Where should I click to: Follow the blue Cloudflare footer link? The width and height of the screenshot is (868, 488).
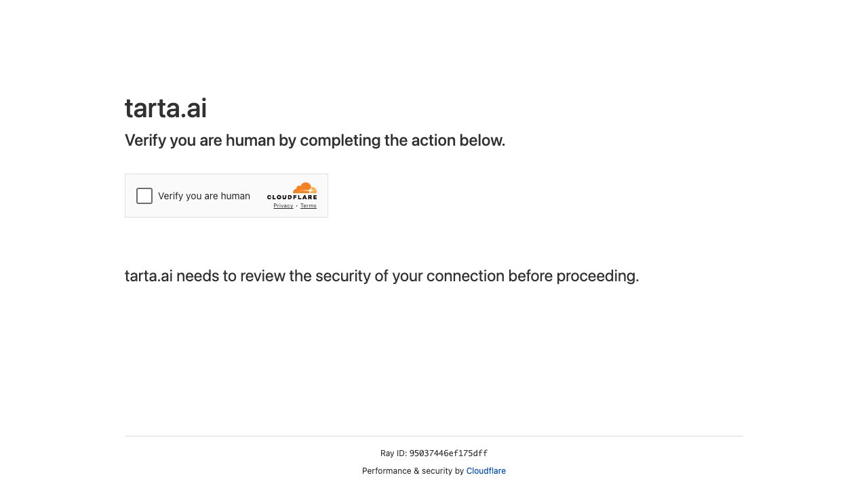[x=486, y=471]
